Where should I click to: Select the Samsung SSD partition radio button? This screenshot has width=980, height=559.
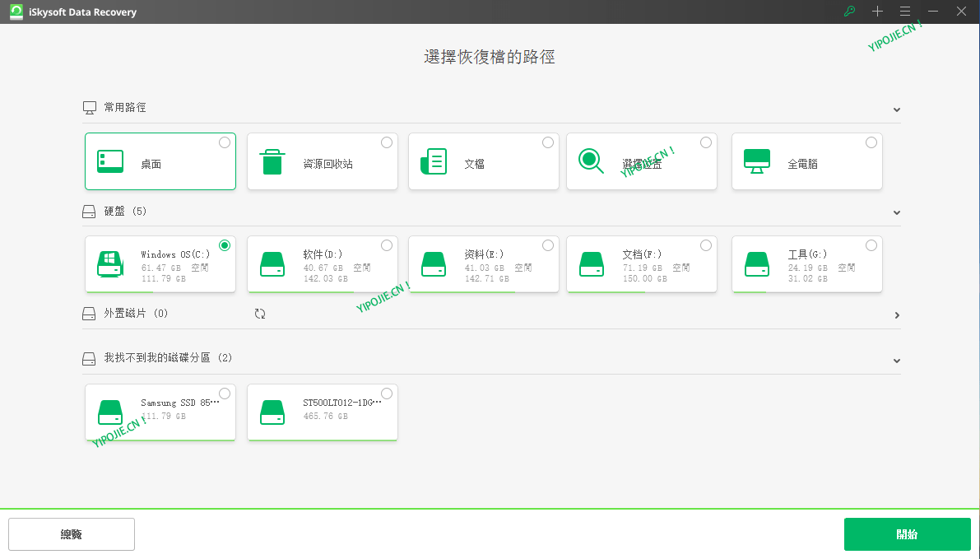pyautogui.click(x=224, y=393)
